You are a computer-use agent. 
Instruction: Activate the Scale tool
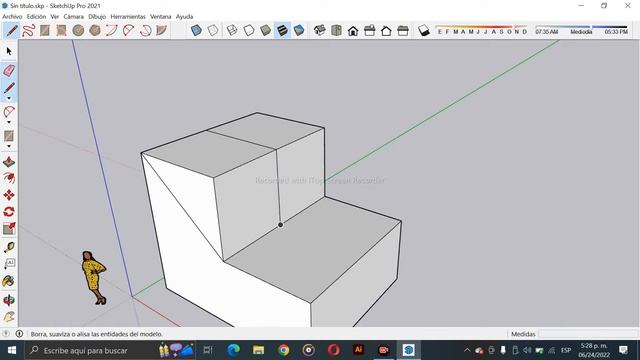9,229
